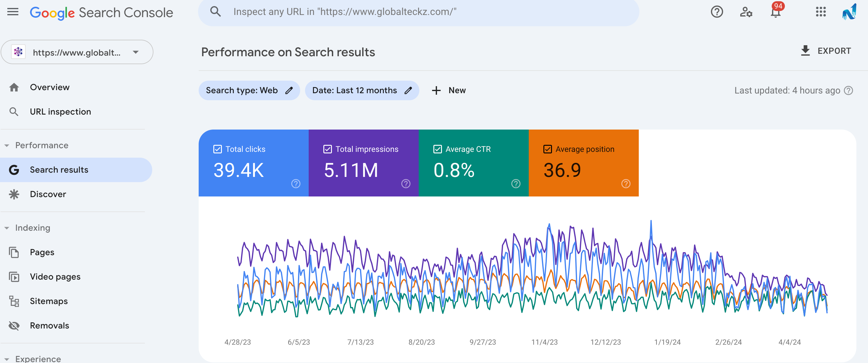Click the Last updated: 4 hours ago text
868x363 pixels.
click(x=787, y=90)
